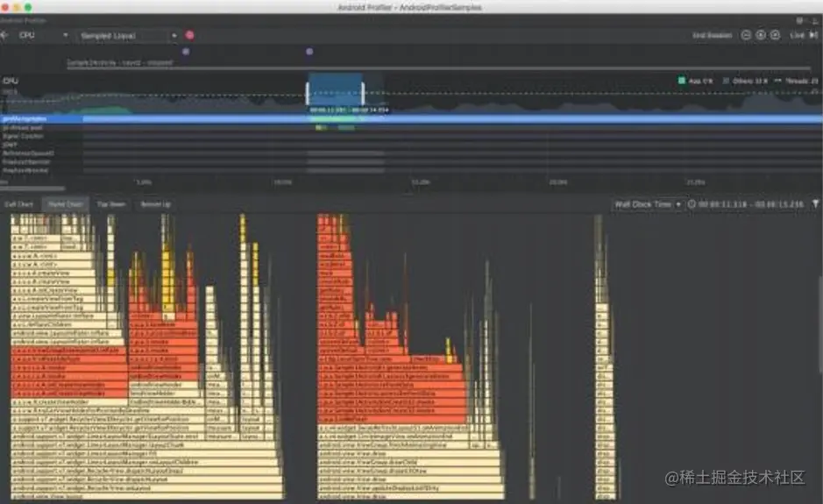The height and width of the screenshot is (504, 823).
Task: Click the jump-to-live arrow icon
Action: point(813,35)
